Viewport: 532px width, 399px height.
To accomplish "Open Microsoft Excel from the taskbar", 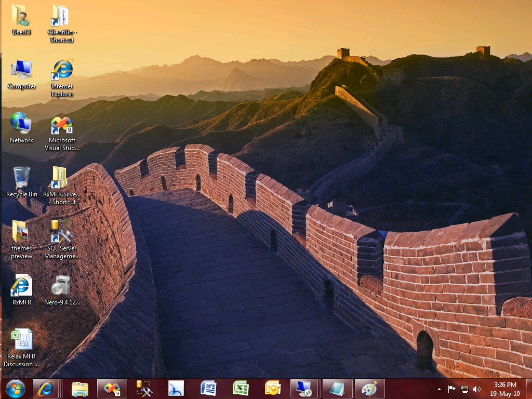I will pos(240,389).
